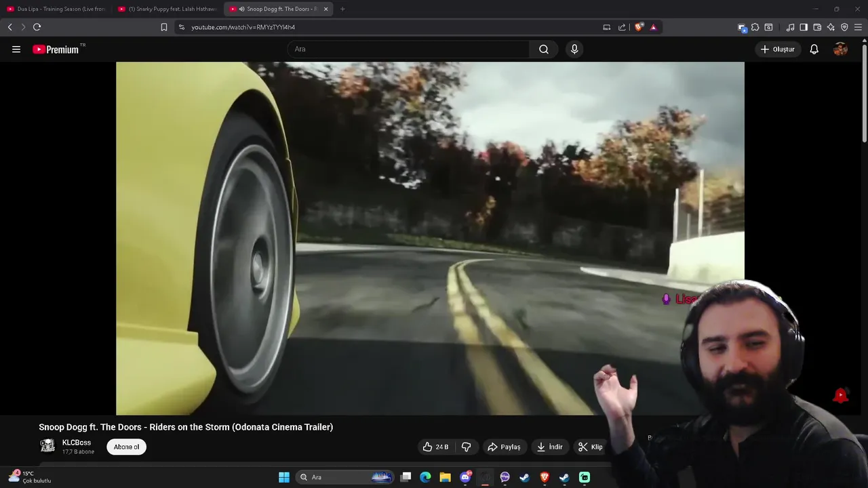The width and height of the screenshot is (868, 488).
Task: Open Brave Rewards triangle icon
Action: tap(654, 27)
